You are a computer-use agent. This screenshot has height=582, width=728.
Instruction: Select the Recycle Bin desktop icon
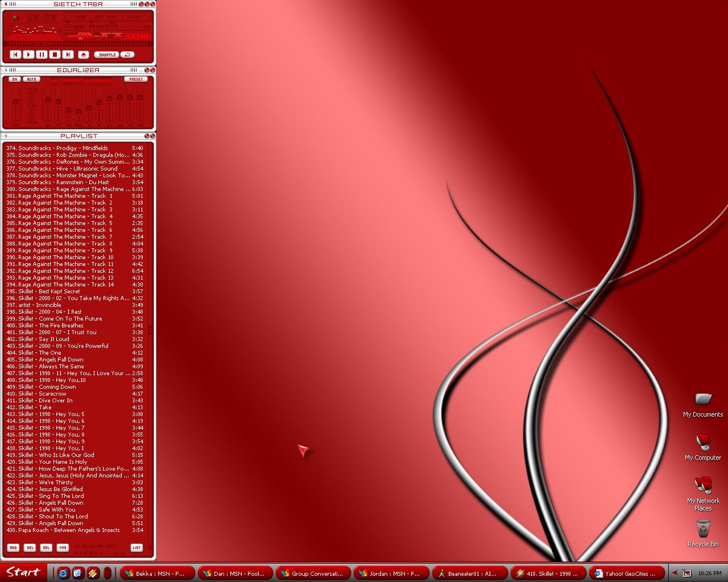703,534
